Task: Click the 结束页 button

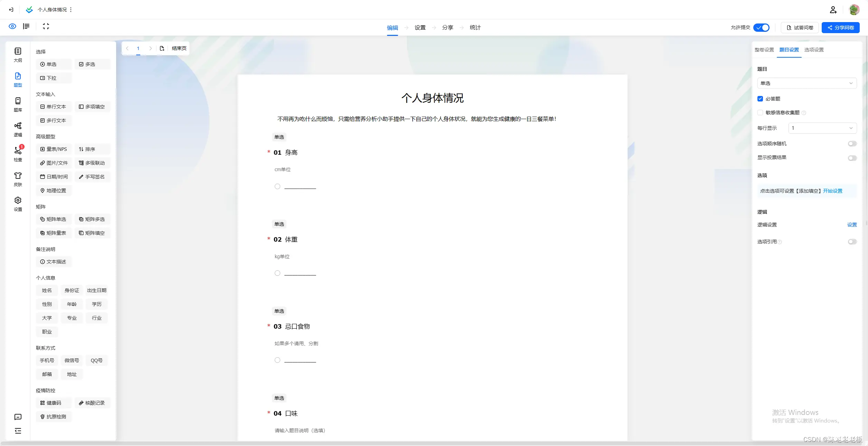Action: [x=179, y=48]
